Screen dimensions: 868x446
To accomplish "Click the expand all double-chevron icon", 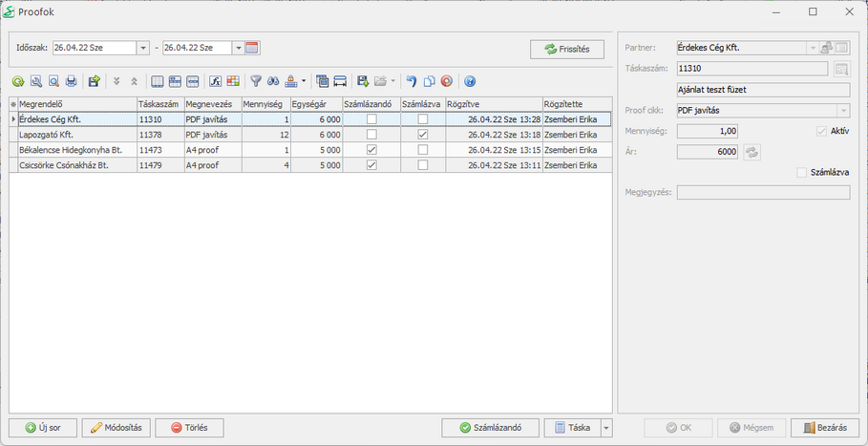I will click(116, 82).
